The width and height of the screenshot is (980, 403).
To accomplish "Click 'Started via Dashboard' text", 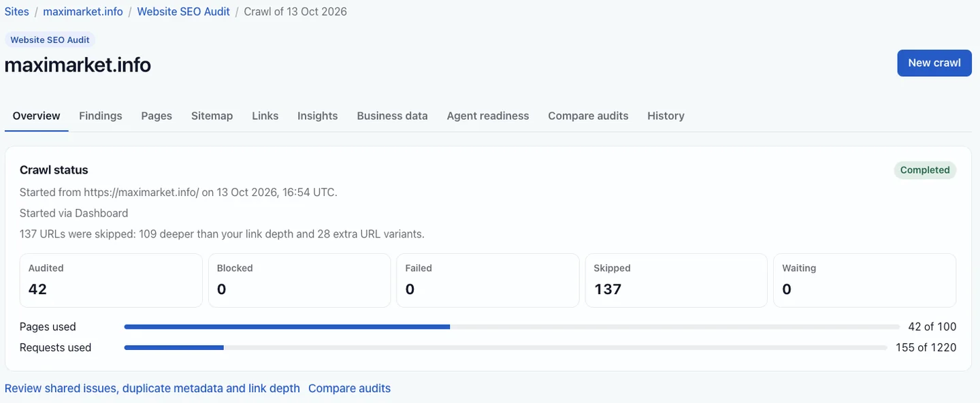I will [73, 213].
